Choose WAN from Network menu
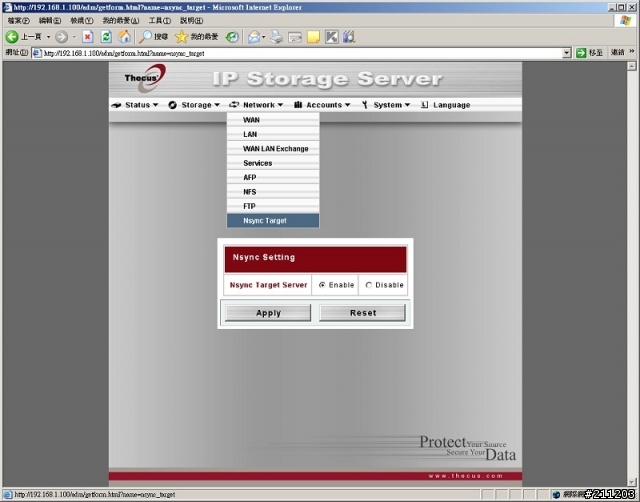The width and height of the screenshot is (640, 502). (273, 120)
